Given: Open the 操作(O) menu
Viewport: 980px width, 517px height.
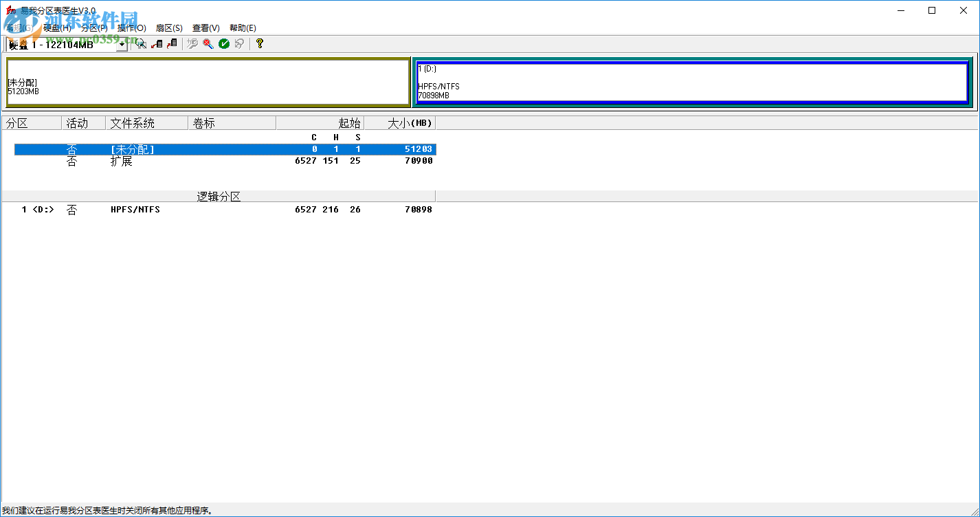Looking at the screenshot, I should 132,28.
